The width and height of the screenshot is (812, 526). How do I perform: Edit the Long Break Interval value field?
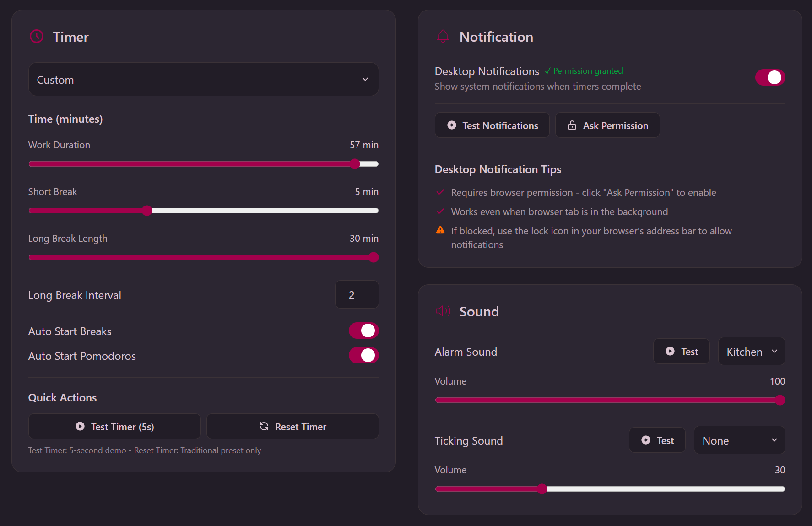[357, 294]
